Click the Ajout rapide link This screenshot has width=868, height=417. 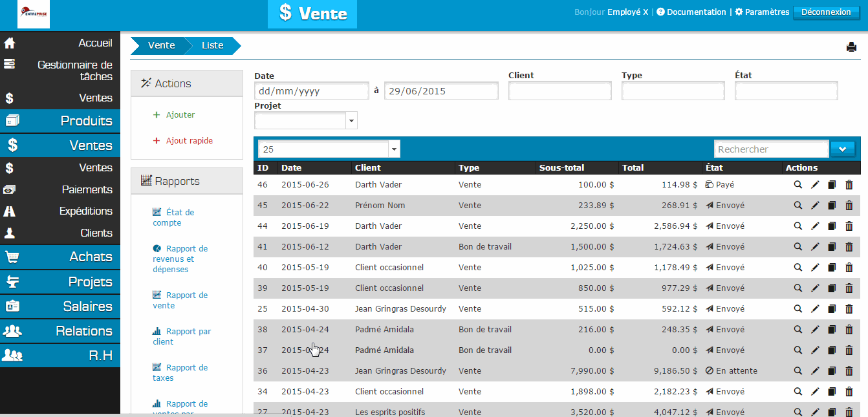189,141
